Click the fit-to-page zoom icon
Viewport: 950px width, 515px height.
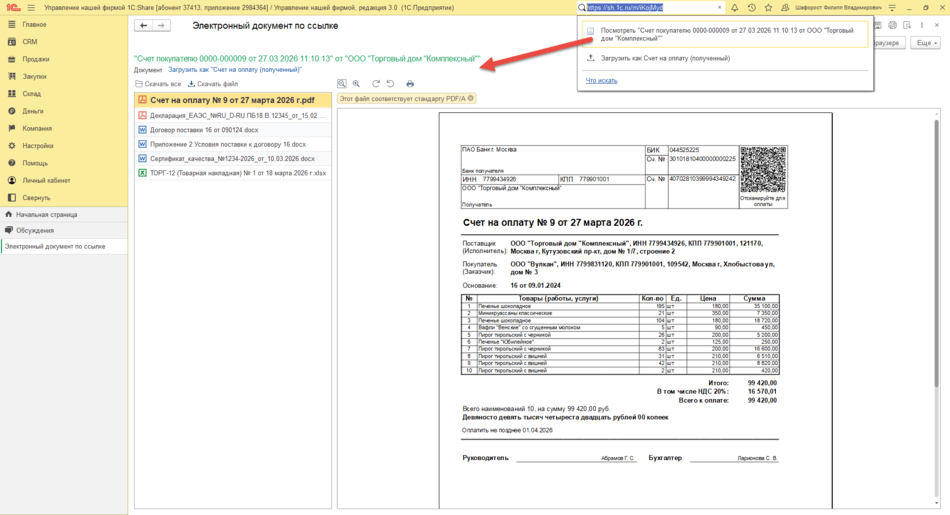click(x=342, y=84)
